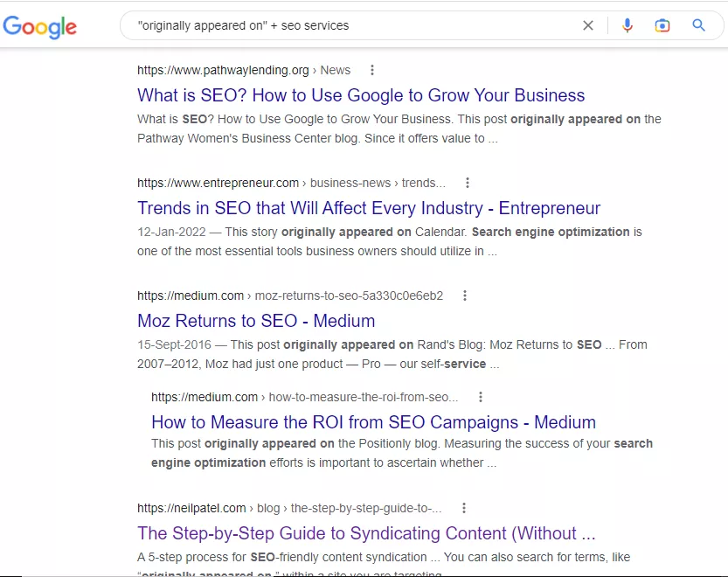Viewport: 728px width, 577px height.
Task: Open three-dot menu for pathwaylending.org result
Action: [372, 70]
